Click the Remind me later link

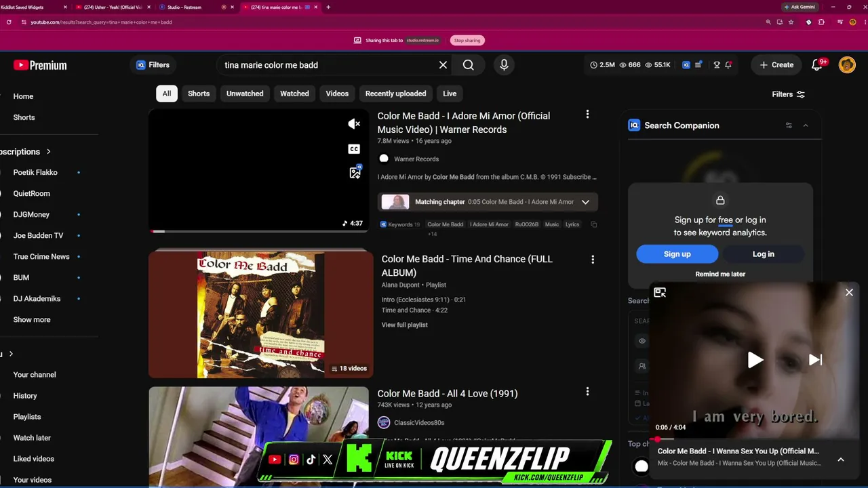point(720,274)
